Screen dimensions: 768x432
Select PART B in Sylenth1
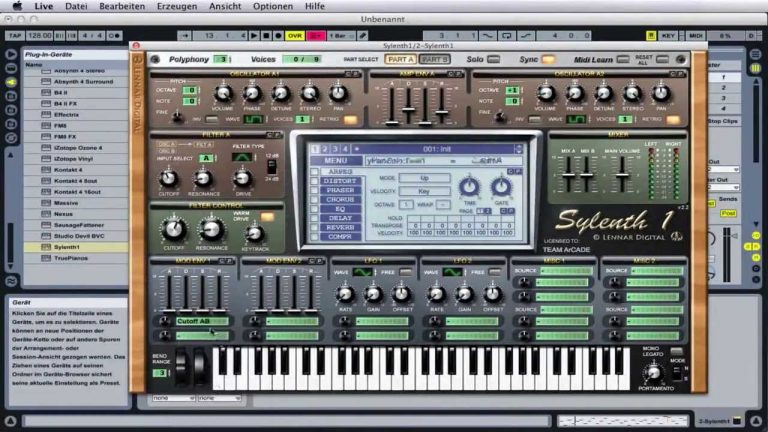point(435,59)
